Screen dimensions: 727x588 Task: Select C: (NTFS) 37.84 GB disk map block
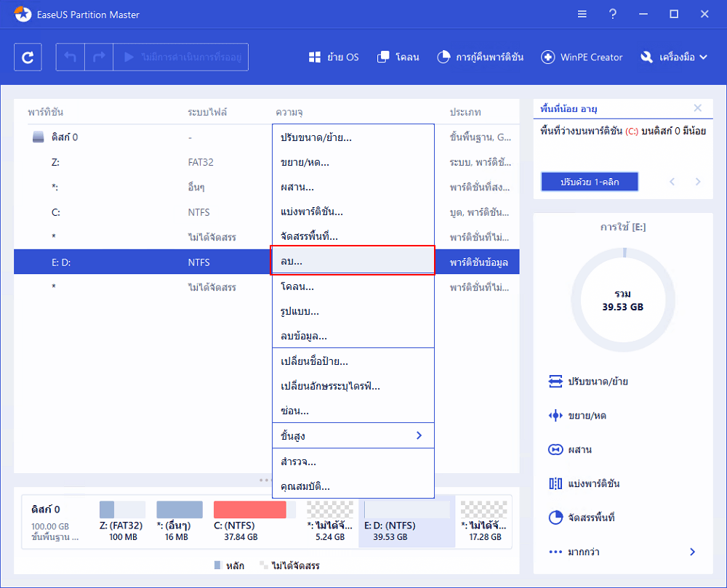254,521
